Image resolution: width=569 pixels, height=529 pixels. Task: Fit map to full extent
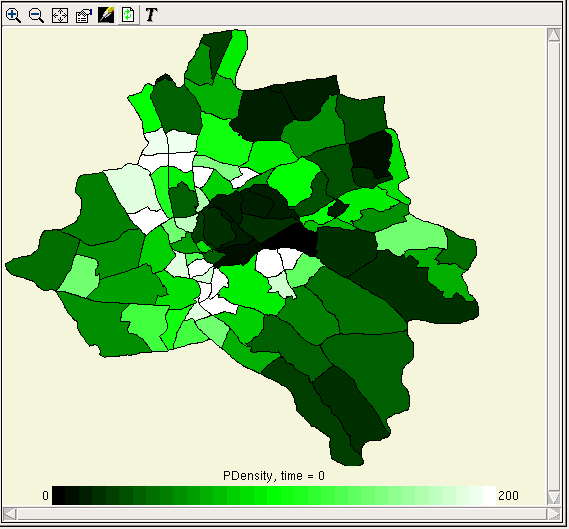(x=60, y=15)
